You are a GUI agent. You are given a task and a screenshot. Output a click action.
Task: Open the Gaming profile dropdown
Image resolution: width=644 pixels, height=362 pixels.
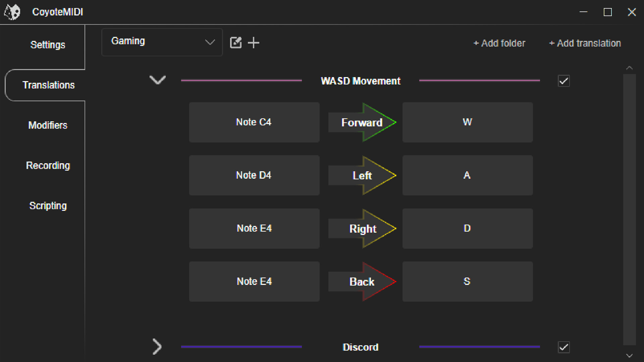coord(162,42)
